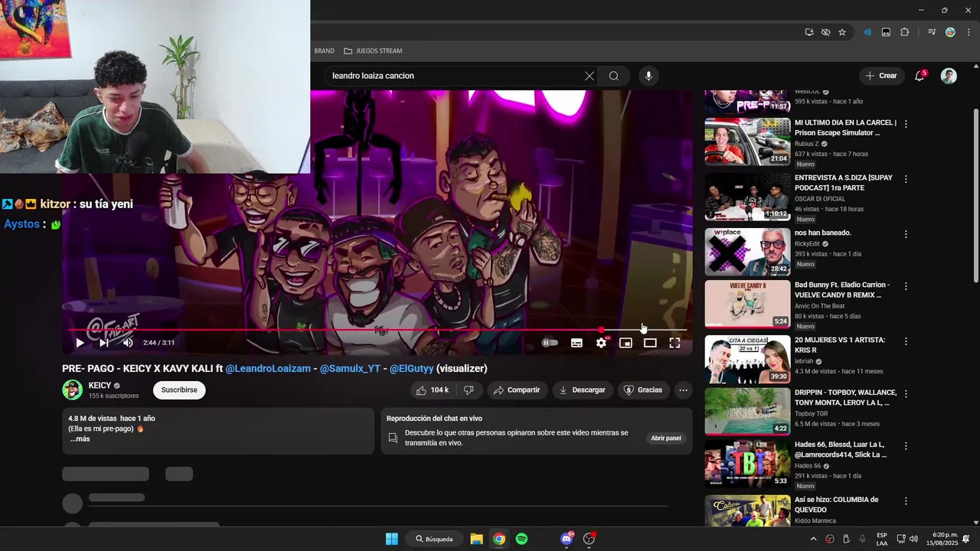980x551 pixels.
Task: Open Chrome profile avatar
Action: (950, 32)
